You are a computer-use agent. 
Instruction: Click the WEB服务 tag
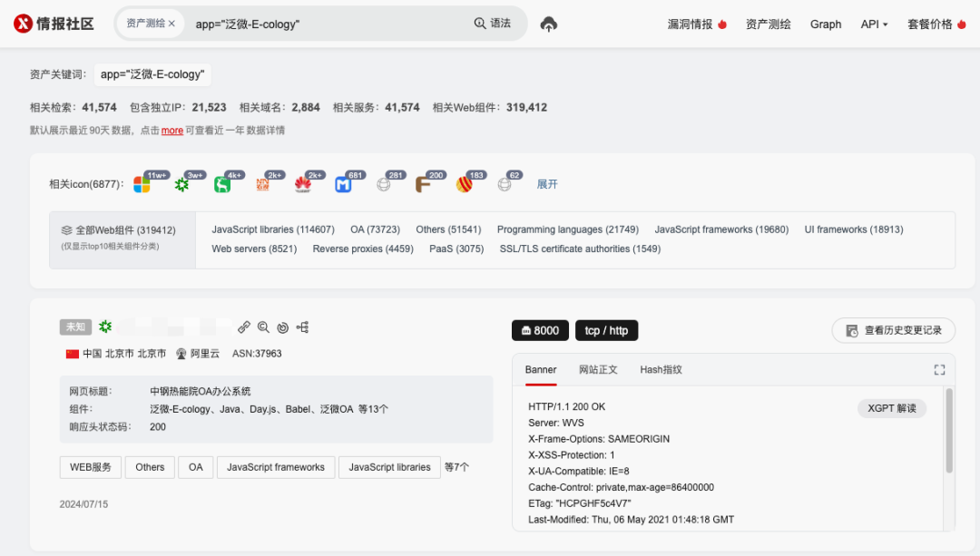coord(91,467)
